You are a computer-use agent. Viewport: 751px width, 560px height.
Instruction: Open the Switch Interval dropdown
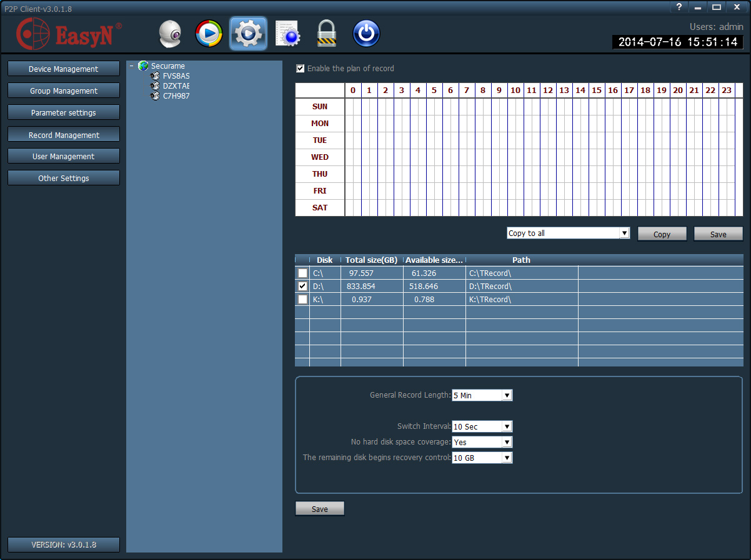[507, 427]
